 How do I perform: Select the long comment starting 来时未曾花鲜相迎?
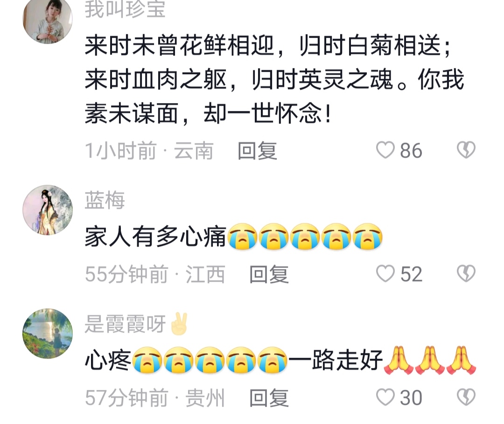pyautogui.click(x=275, y=80)
